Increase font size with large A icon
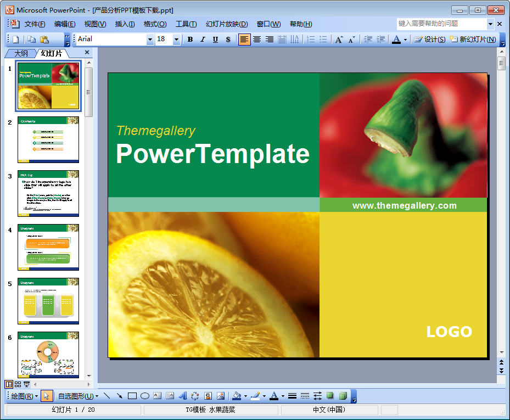Screen dimensions: 510x420 tap(339, 40)
